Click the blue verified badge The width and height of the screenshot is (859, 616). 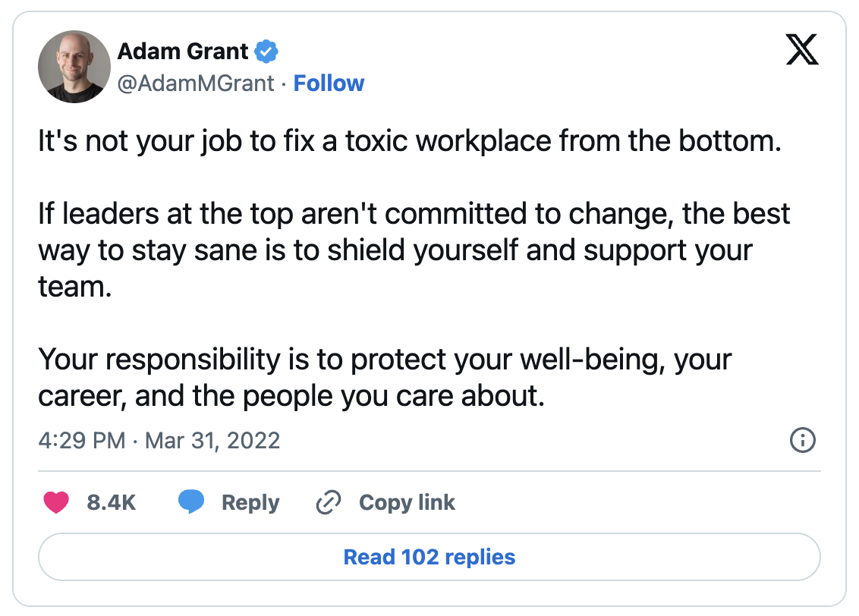tap(266, 52)
